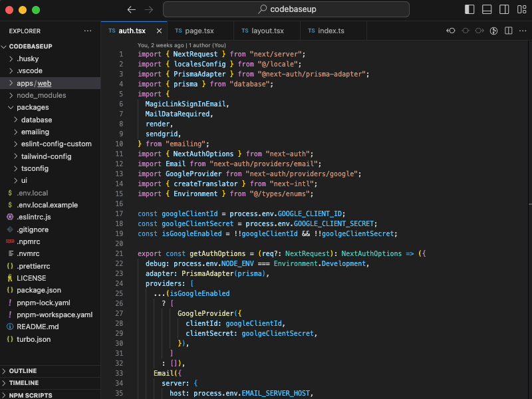Open Explorer's Views and More Actions ellipsis
Viewport: 532px width, 399px height.
point(86,31)
